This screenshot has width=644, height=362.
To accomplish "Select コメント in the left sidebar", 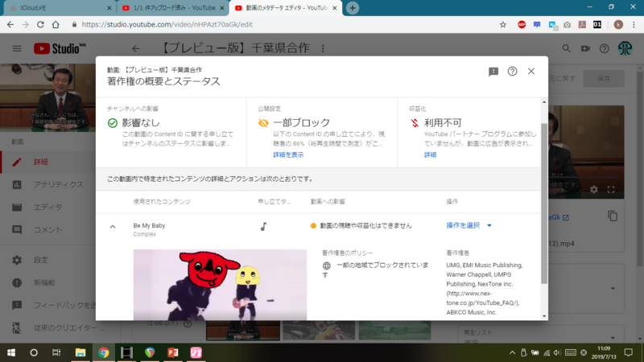I will point(48,230).
